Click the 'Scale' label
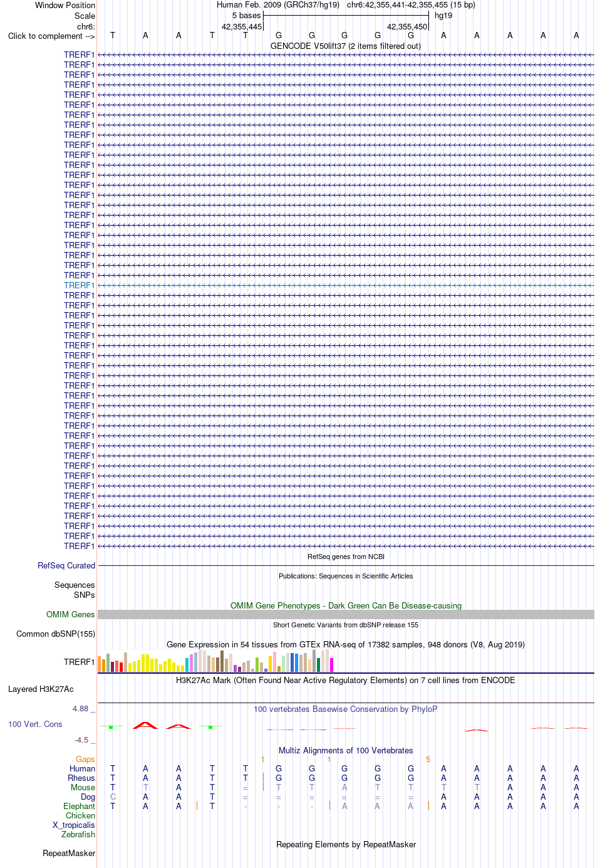 click(x=85, y=16)
